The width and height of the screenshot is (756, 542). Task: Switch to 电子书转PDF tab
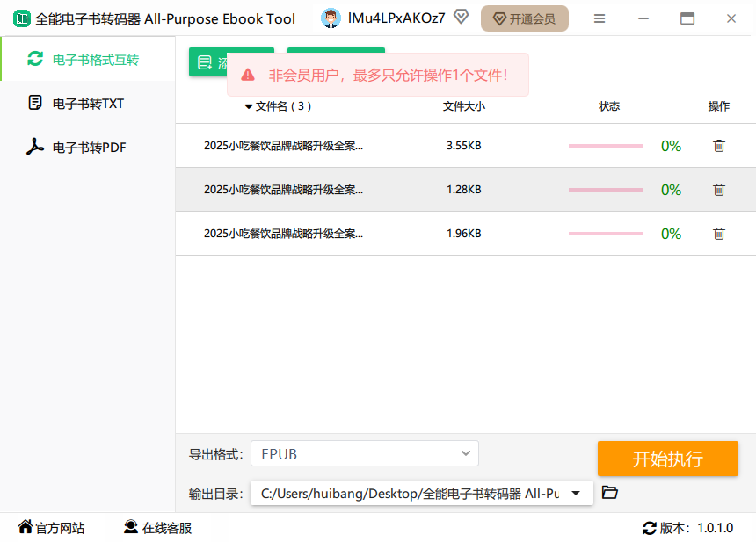point(88,148)
